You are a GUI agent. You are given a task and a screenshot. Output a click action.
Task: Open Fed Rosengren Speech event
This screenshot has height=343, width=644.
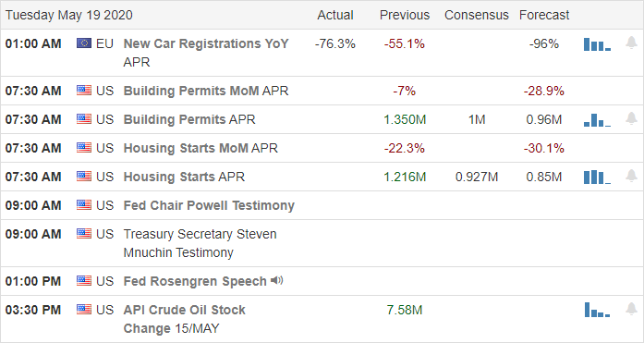tap(195, 281)
